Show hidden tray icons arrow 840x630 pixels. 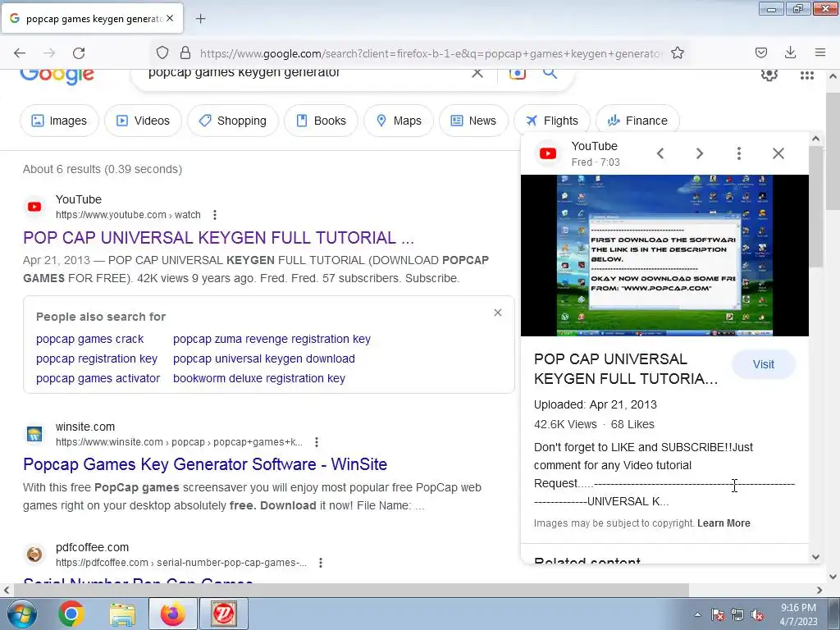pos(697,614)
